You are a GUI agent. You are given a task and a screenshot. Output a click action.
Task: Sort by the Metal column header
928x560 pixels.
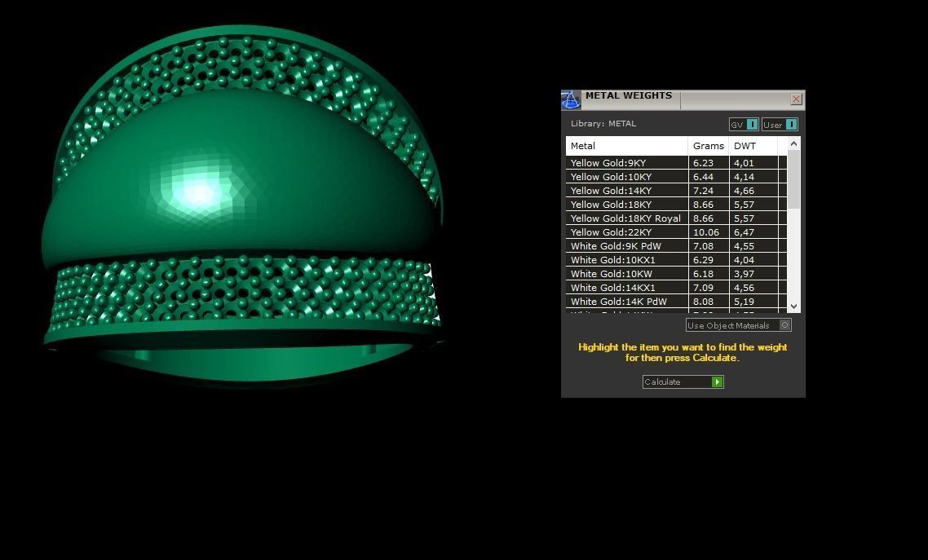click(x=627, y=145)
